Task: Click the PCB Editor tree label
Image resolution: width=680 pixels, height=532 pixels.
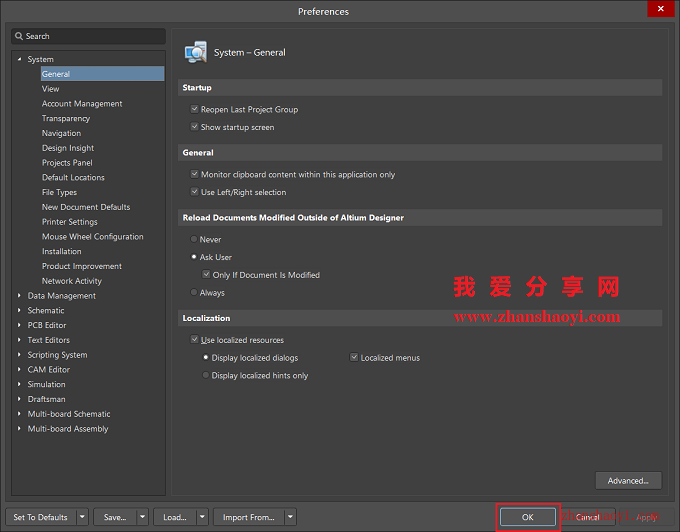Action: 47,325
